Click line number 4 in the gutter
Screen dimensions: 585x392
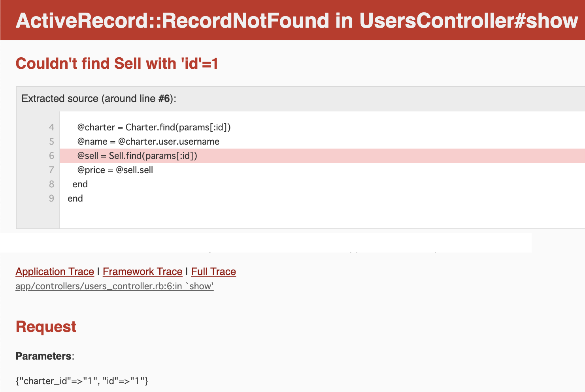tap(51, 127)
